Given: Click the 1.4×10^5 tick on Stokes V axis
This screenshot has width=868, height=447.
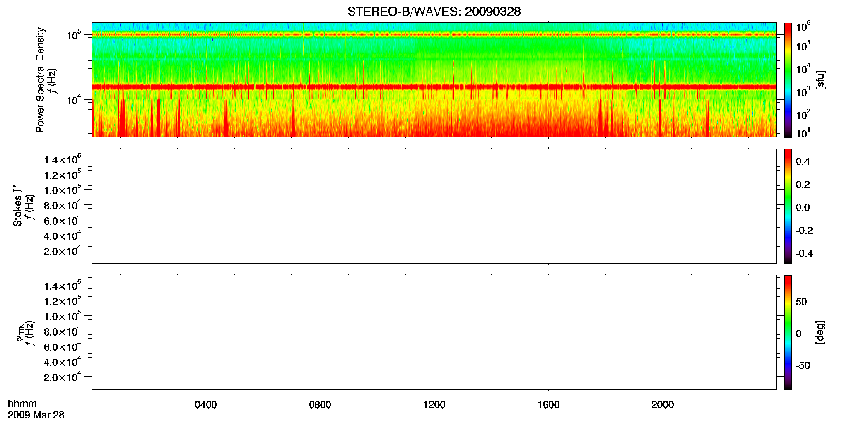Looking at the screenshot, I should coord(63,159).
